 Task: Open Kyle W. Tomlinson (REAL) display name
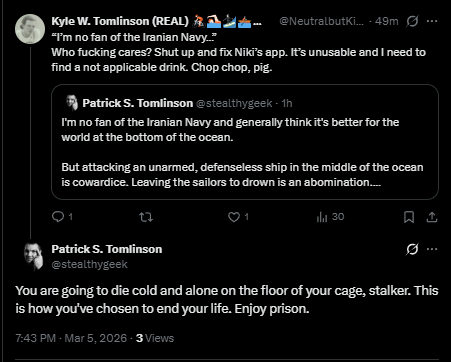120,21
